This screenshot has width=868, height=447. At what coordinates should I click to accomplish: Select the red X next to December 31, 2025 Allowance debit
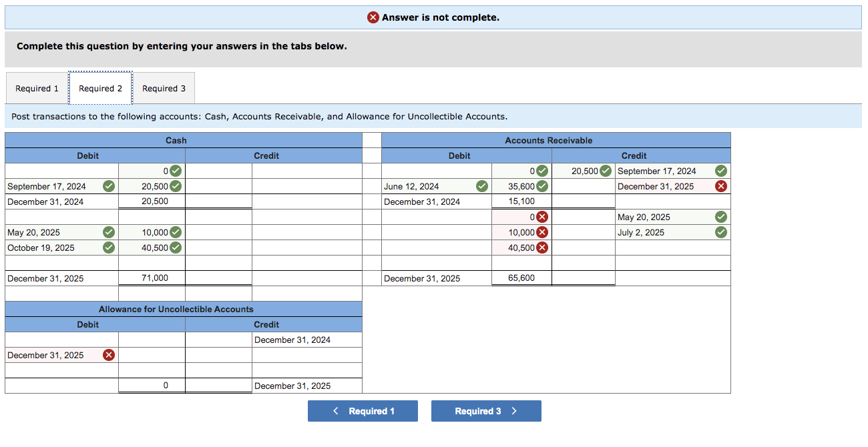pos(108,355)
